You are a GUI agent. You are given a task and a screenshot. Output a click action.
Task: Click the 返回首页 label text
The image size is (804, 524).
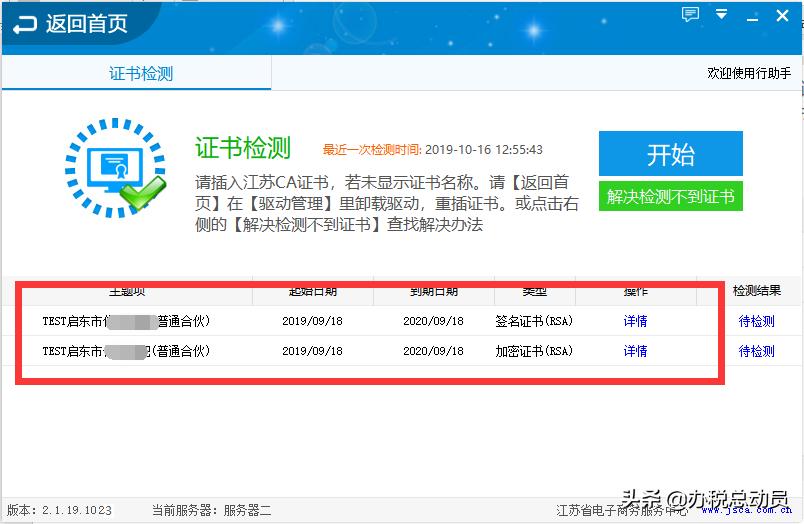coord(87,24)
